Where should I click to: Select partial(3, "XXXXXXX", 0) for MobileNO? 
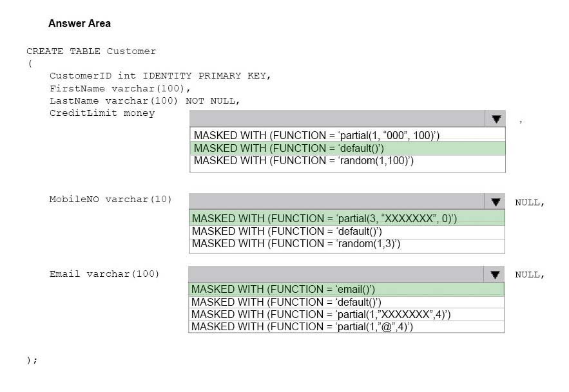pos(347,218)
